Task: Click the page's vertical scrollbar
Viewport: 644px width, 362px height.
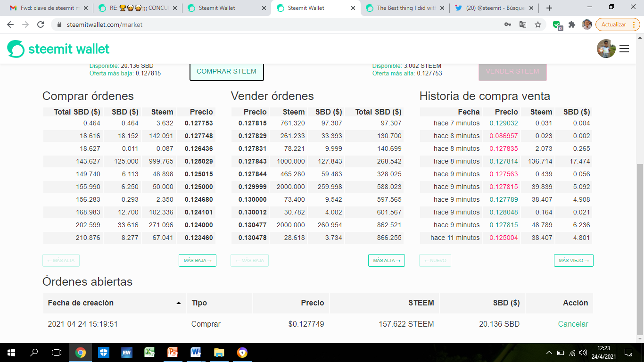Action: 640,249
